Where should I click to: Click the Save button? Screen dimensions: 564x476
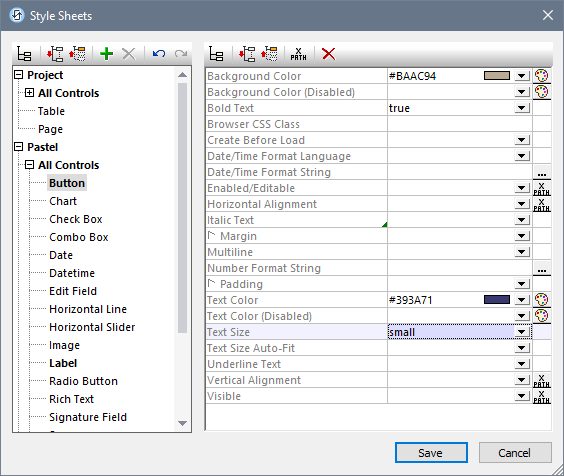point(431,453)
